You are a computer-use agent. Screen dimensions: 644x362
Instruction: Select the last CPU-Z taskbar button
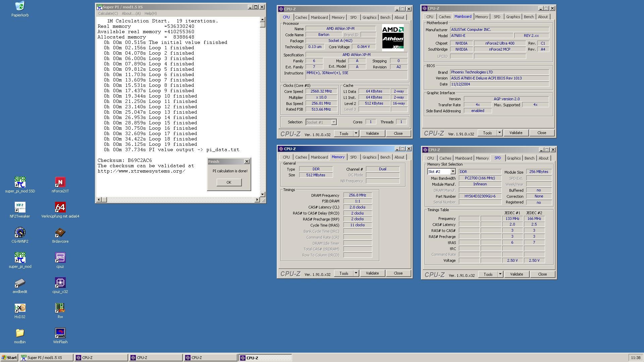265,358
